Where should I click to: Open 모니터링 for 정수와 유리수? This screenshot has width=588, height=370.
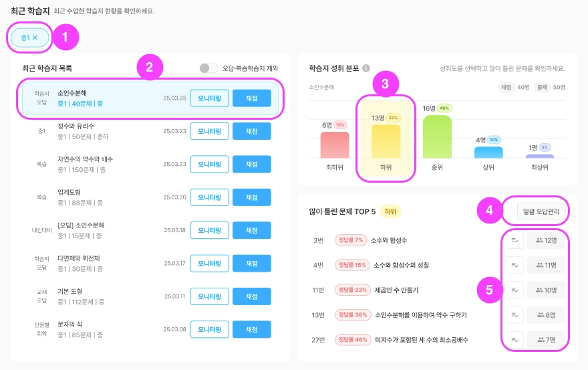[210, 131]
